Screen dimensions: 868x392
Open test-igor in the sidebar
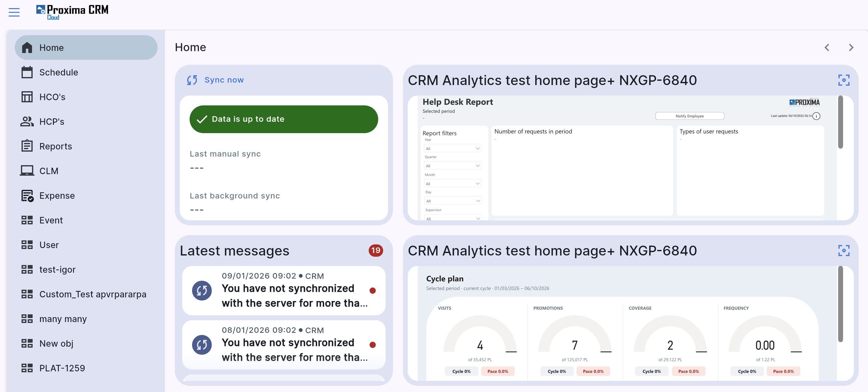(86, 270)
